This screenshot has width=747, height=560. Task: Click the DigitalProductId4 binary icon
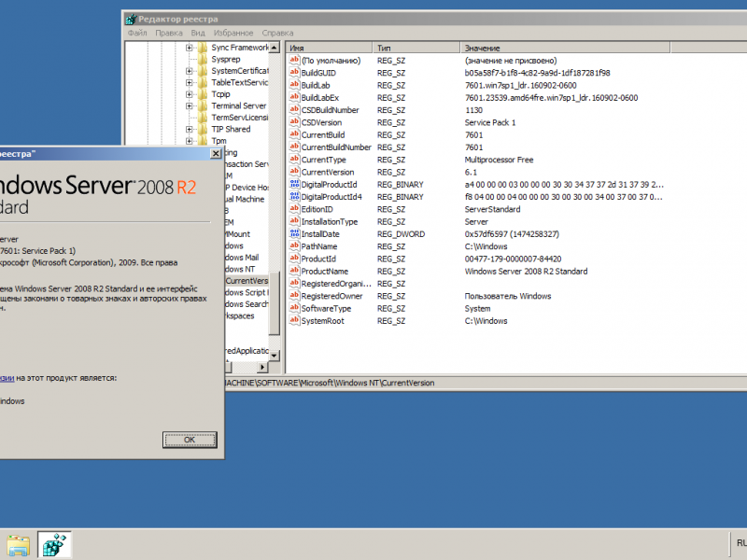pyautogui.click(x=294, y=196)
